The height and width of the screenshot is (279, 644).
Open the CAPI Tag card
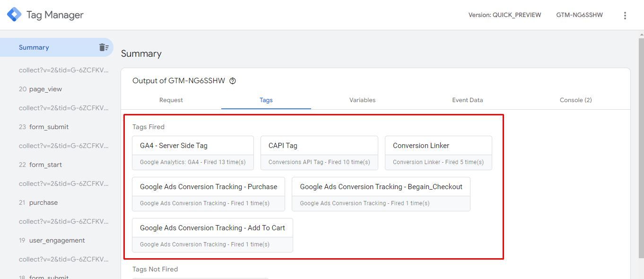[x=319, y=153]
